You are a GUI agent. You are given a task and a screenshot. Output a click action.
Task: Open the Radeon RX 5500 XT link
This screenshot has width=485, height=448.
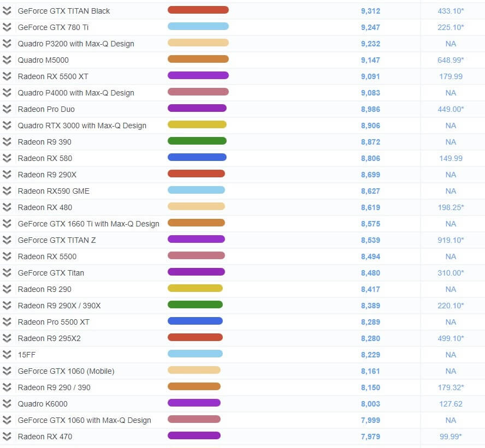point(53,76)
